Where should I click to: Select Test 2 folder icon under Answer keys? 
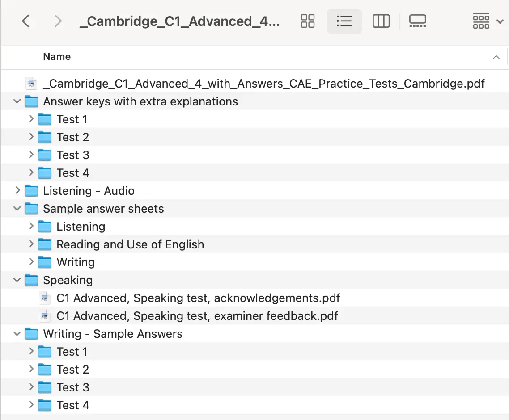(x=45, y=137)
